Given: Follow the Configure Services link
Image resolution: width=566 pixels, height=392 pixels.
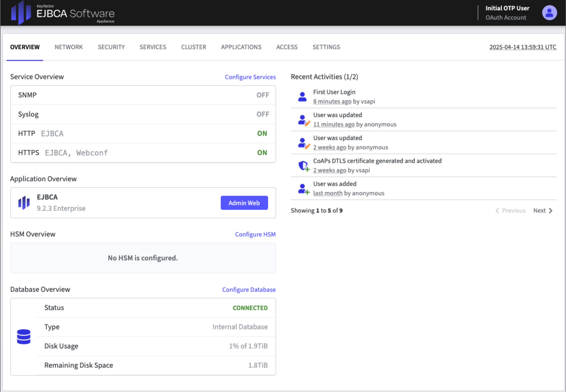Looking at the screenshot, I should (250, 77).
